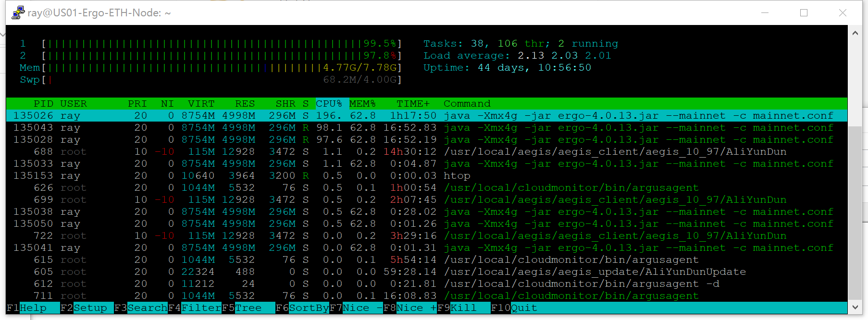The height and width of the screenshot is (320, 868).
Task: Select AliYunDun process row PID 699
Action: [427, 200]
